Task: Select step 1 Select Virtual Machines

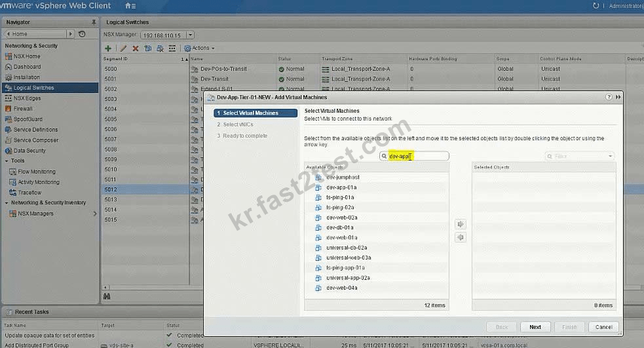Action: (256, 113)
